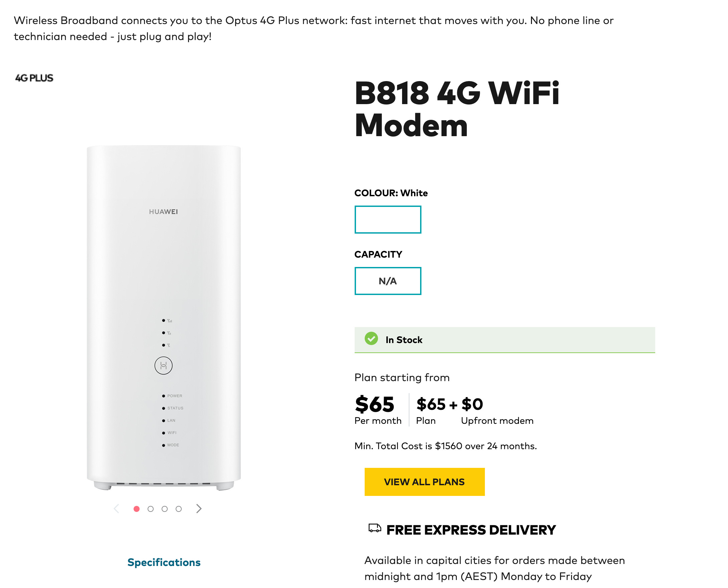Click the next image arrow in the carousel
Screen dimensions: 728x588
click(x=199, y=509)
